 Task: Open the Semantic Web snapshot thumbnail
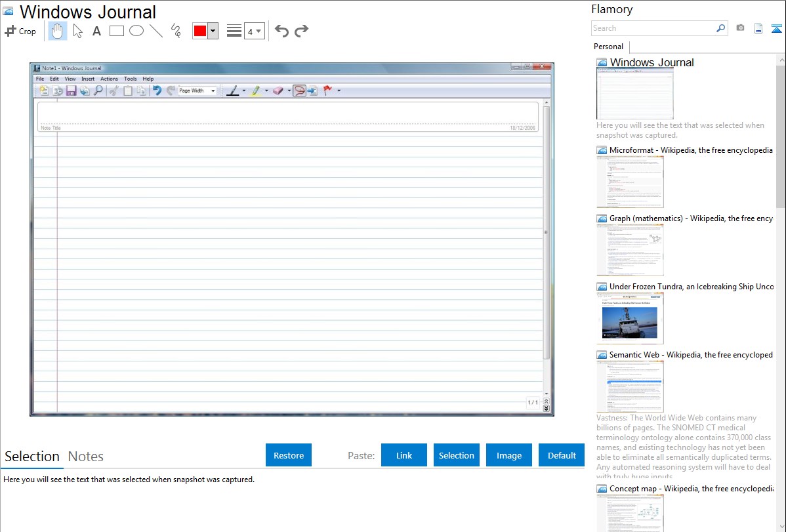(x=630, y=386)
